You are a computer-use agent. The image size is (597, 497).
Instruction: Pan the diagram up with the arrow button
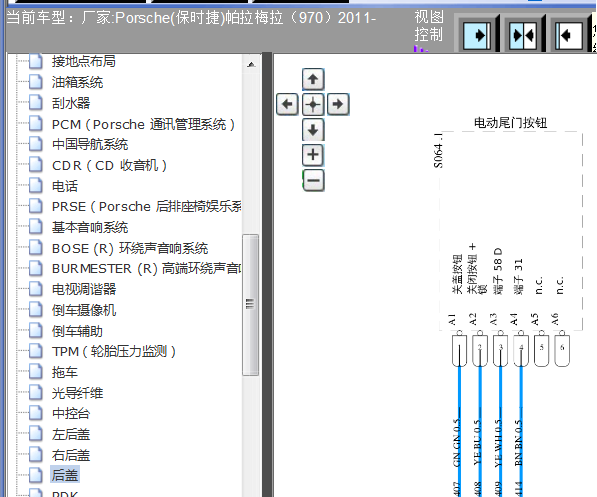click(x=313, y=79)
